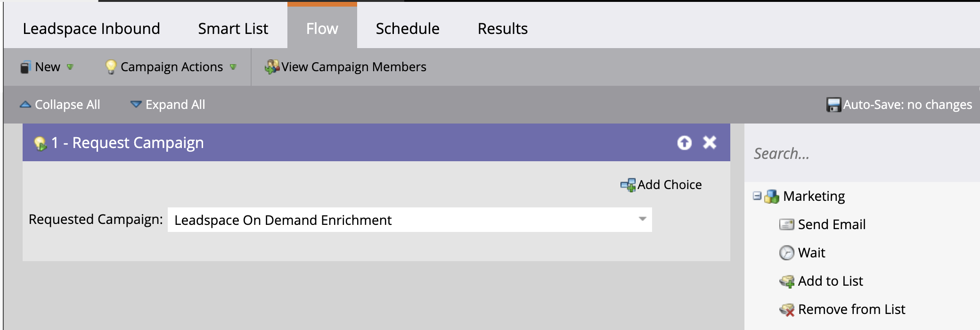Click the Requested Campaign label
This screenshot has height=330, width=980.
tap(96, 219)
